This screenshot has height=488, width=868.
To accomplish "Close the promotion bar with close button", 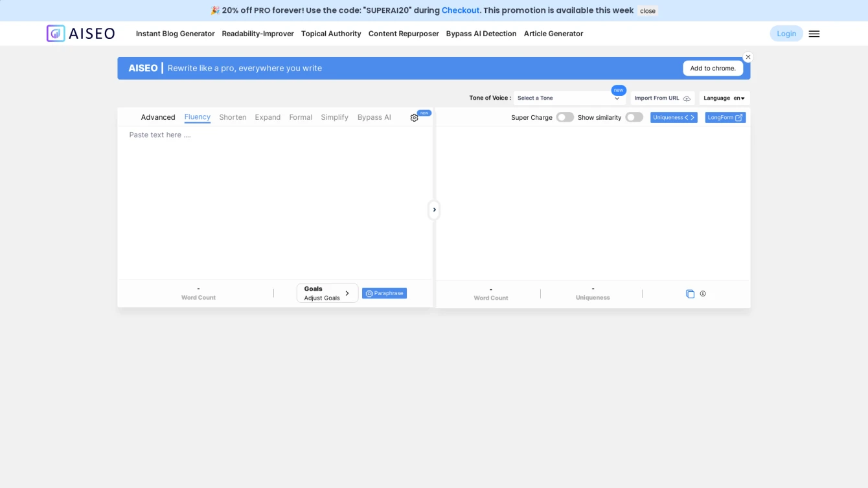I will (x=648, y=10).
